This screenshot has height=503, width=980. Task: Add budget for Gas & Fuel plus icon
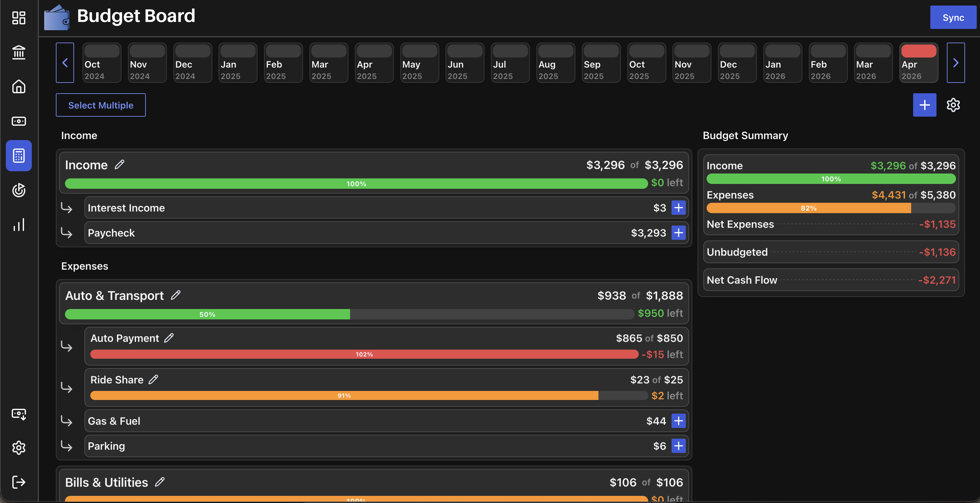pyautogui.click(x=678, y=421)
